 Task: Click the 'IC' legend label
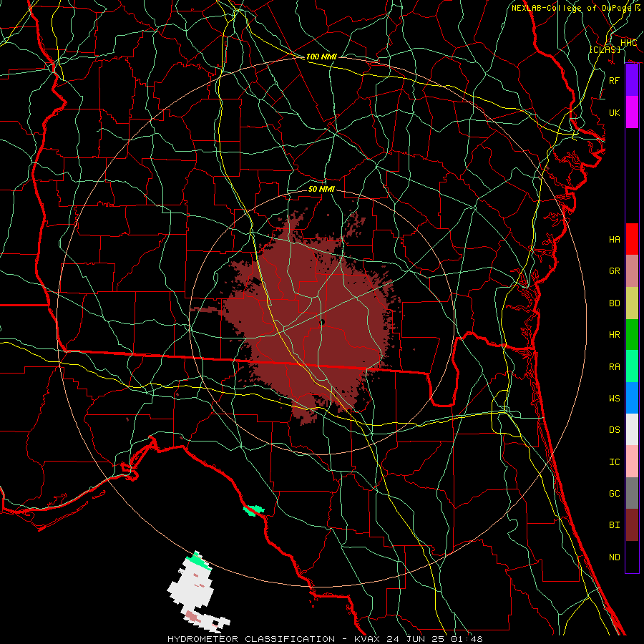point(615,462)
